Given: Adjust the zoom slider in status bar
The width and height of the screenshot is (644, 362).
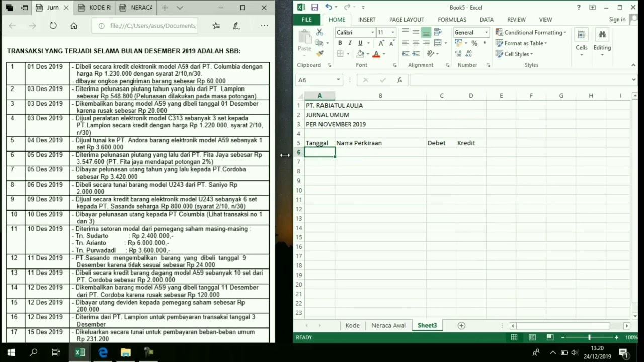Looking at the screenshot, I should [589, 337].
